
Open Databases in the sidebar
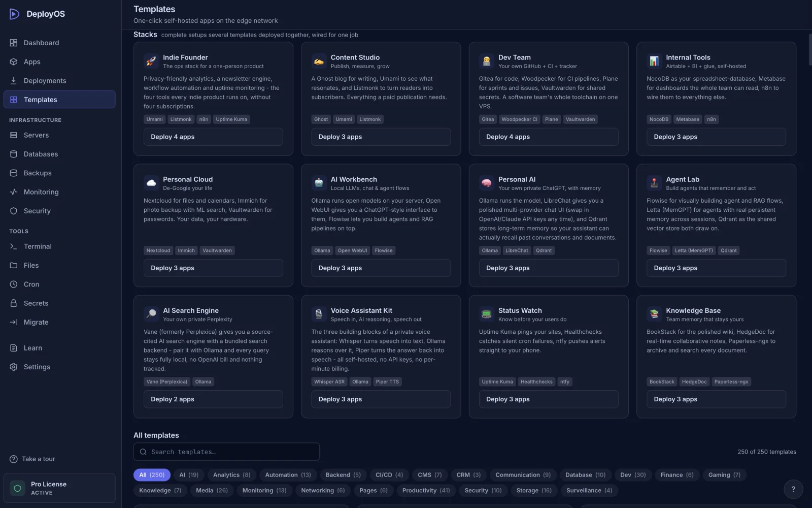pos(59,154)
